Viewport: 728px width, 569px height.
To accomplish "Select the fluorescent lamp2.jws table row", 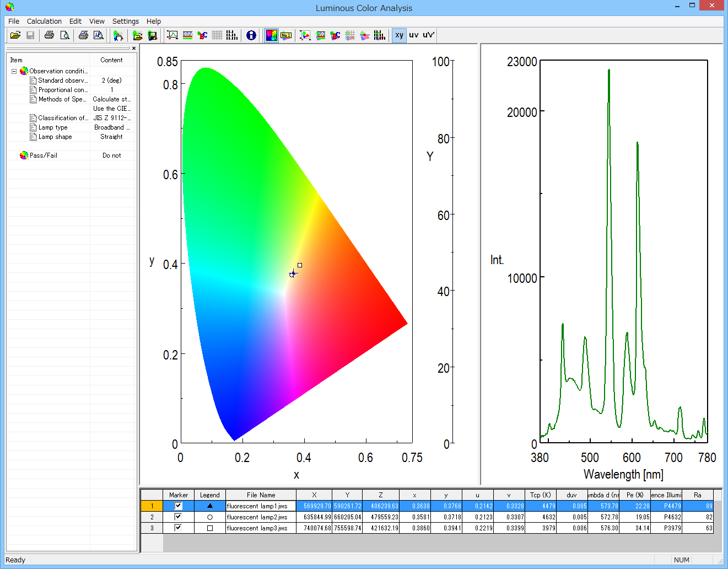I will pos(261,517).
